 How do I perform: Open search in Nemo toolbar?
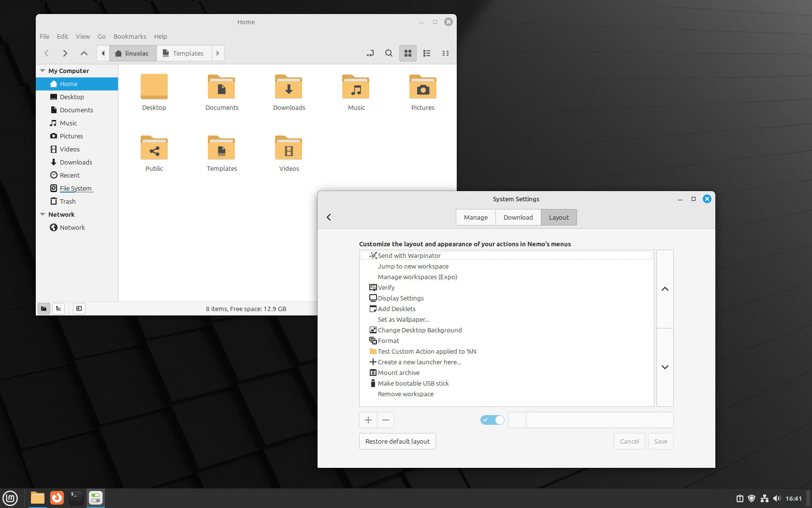click(x=389, y=53)
